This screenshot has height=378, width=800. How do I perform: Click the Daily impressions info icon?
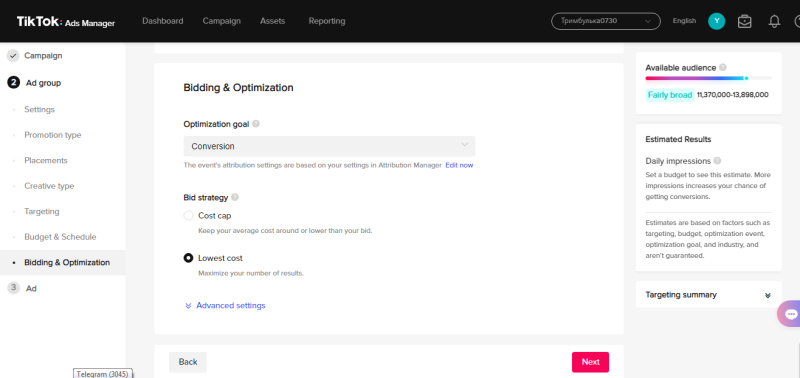click(717, 161)
